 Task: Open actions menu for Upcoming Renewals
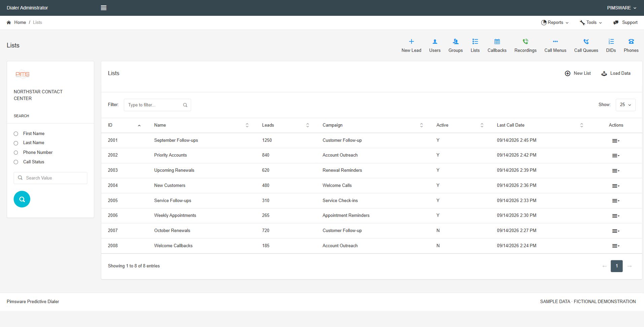point(616,171)
